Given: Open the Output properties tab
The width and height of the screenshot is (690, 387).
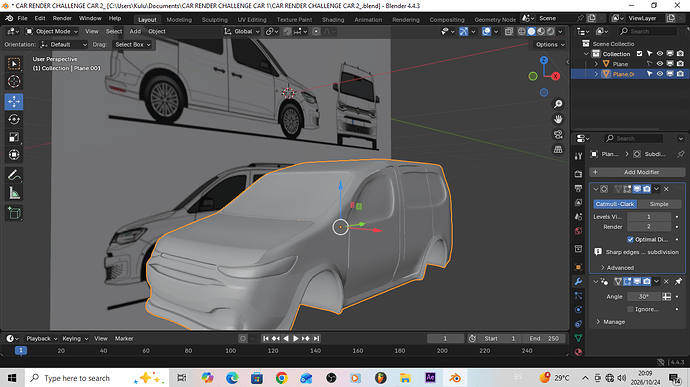Looking at the screenshot, I should pos(578,188).
